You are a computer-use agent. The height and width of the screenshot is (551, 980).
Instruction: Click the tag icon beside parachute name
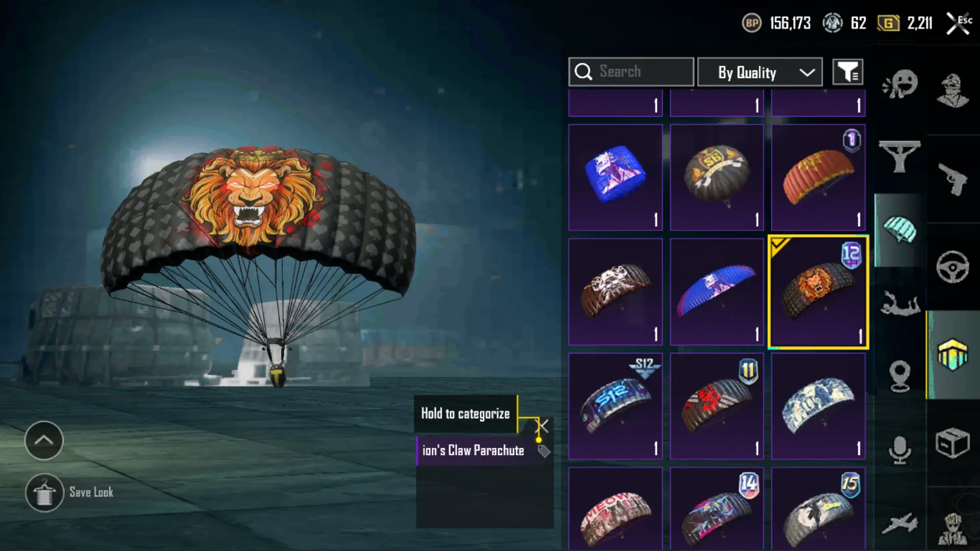tap(544, 451)
